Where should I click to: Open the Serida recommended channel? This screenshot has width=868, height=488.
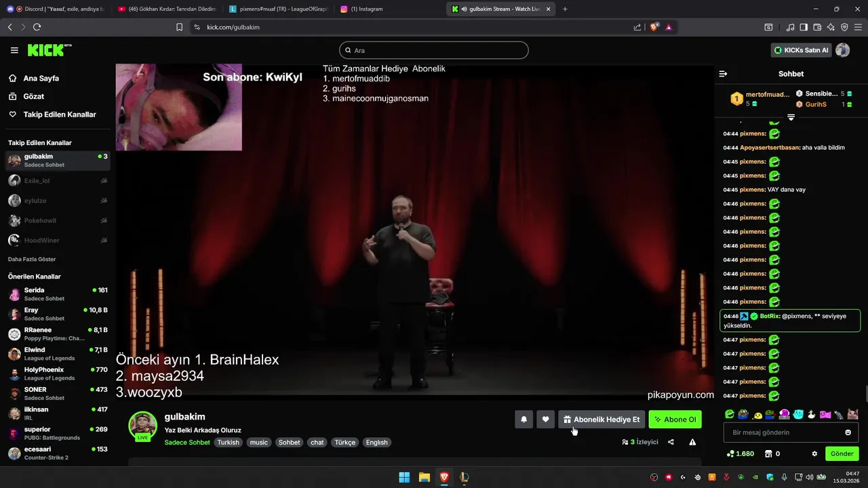coord(58,294)
